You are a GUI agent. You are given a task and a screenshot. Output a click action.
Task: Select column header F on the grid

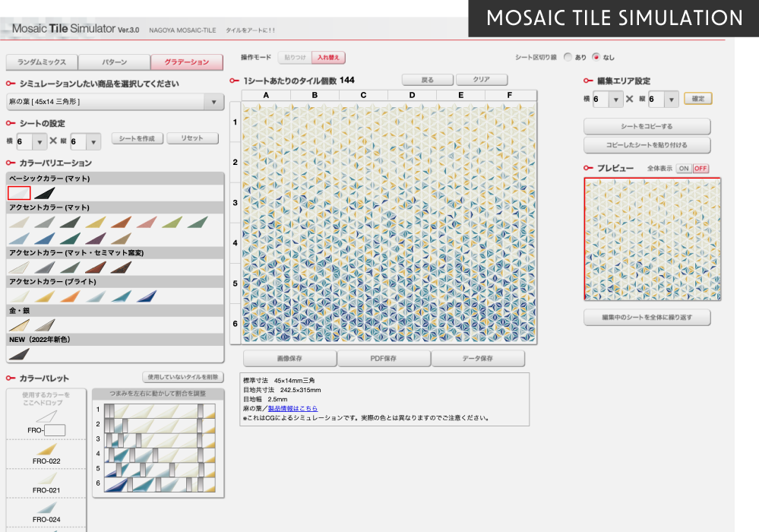510,95
